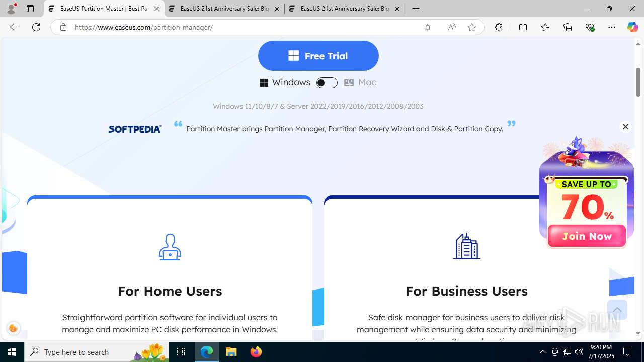Open the tab actions menu icon
The width and height of the screenshot is (644, 362).
(30, 9)
